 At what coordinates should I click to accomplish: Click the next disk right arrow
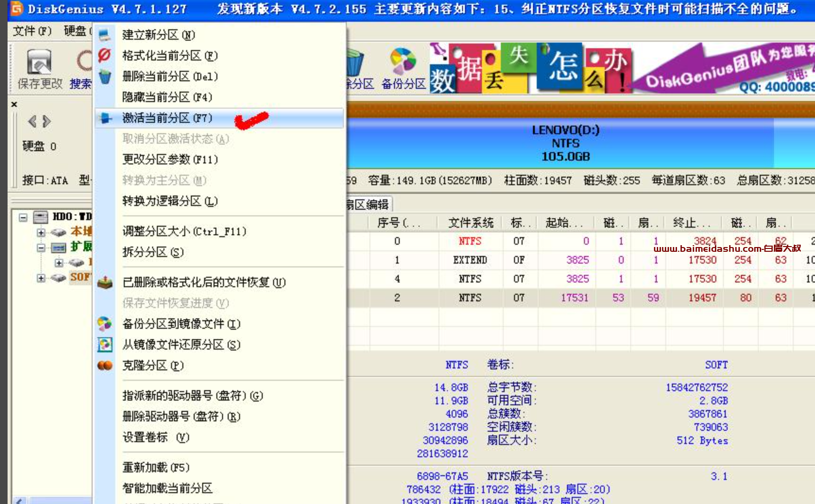tap(46, 121)
